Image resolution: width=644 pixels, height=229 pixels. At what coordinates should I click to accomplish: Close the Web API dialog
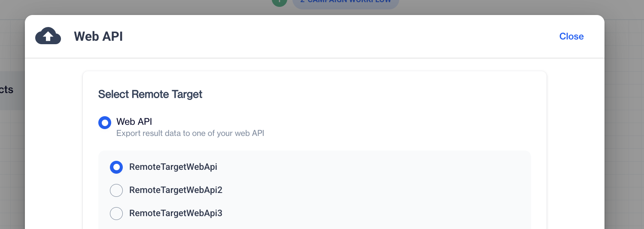tap(571, 36)
